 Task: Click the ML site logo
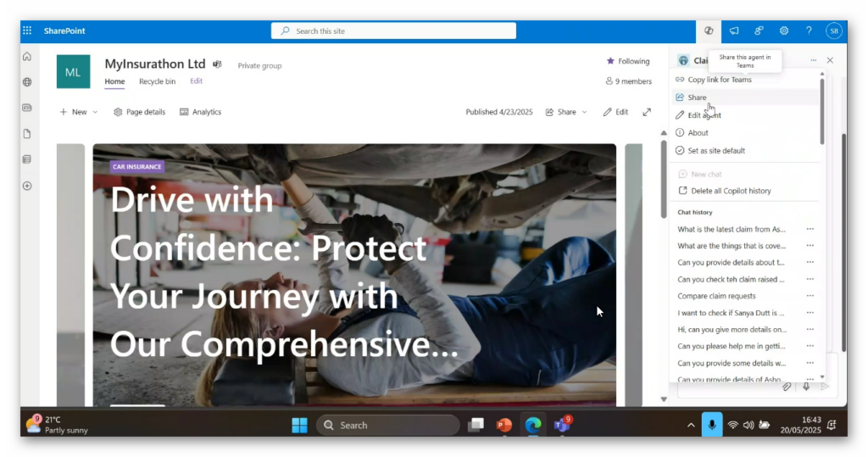click(x=73, y=71)
